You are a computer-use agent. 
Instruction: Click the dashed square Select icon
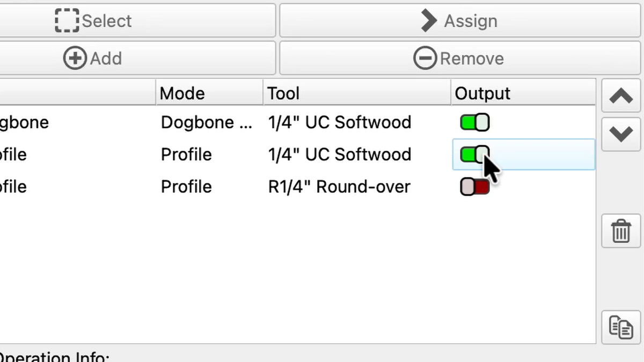(x=67, y=20)
